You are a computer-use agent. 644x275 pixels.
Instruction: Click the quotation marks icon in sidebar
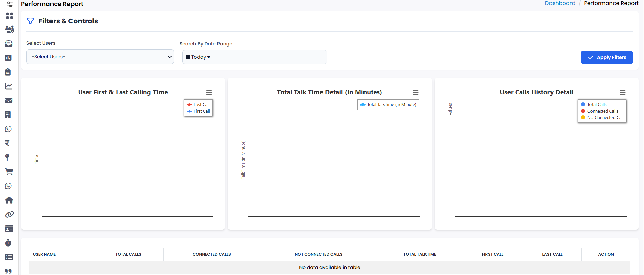coord(8,271)
